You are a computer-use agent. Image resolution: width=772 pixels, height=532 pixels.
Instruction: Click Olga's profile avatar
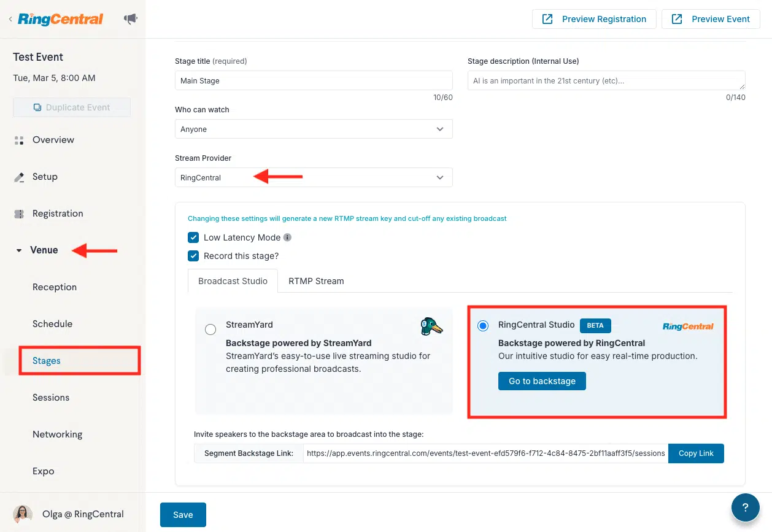(23, 514)
